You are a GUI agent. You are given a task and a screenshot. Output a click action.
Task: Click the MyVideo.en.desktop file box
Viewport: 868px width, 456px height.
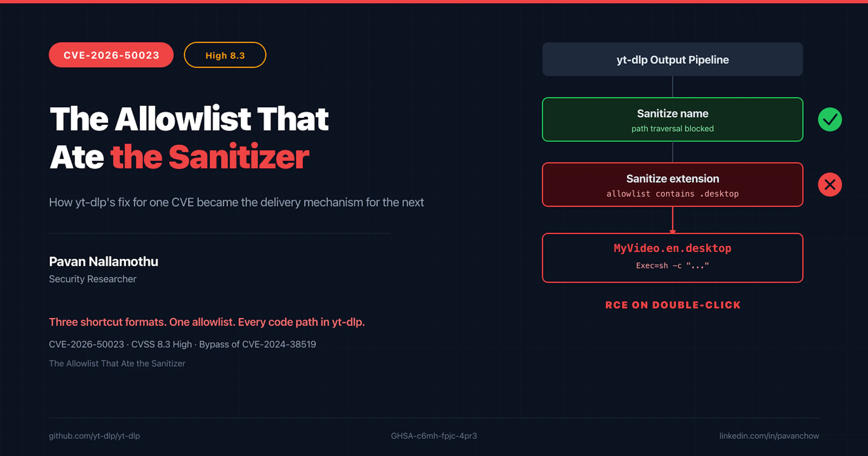(x=672, y=258)
